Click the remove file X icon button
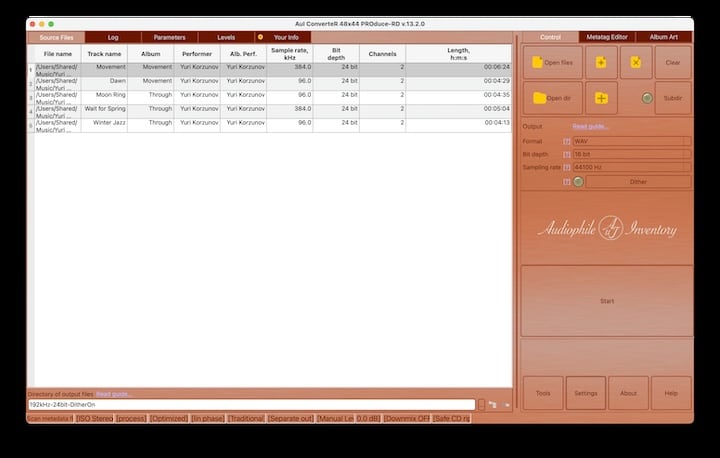Screen dimensions: 720x458 pyautogui.click(x=636, y=62)
